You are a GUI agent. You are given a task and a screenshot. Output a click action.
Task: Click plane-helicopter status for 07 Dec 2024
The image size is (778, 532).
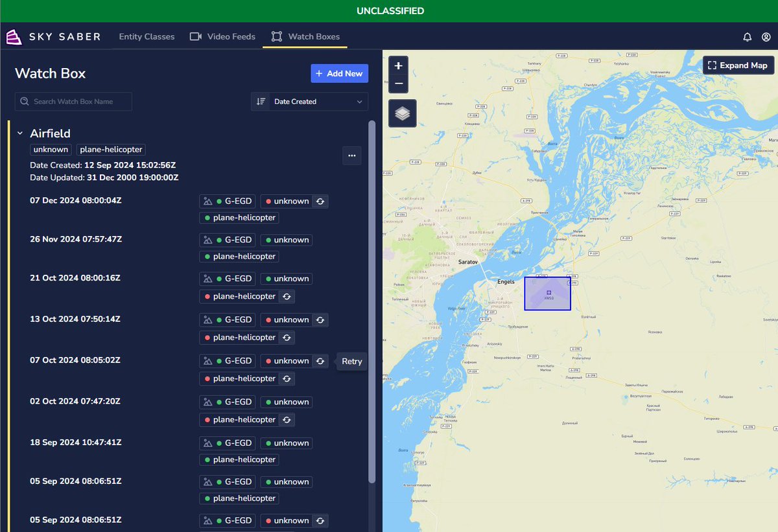click(x=239, y=218)
